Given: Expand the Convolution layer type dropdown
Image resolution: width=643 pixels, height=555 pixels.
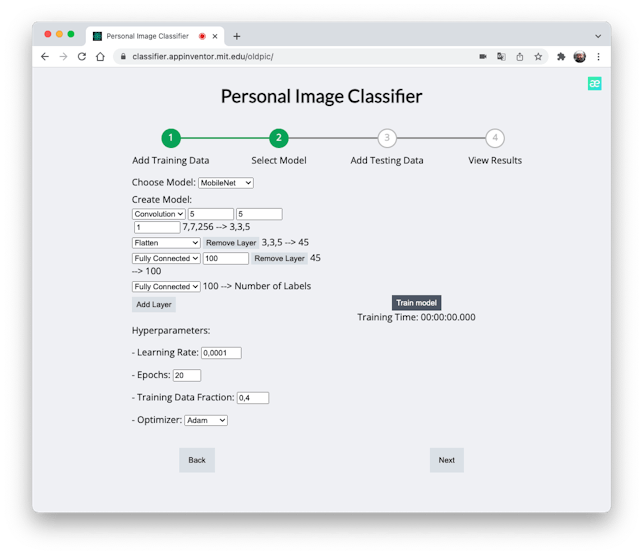Looking at the screenshot, I should click(x=158, y=214).
